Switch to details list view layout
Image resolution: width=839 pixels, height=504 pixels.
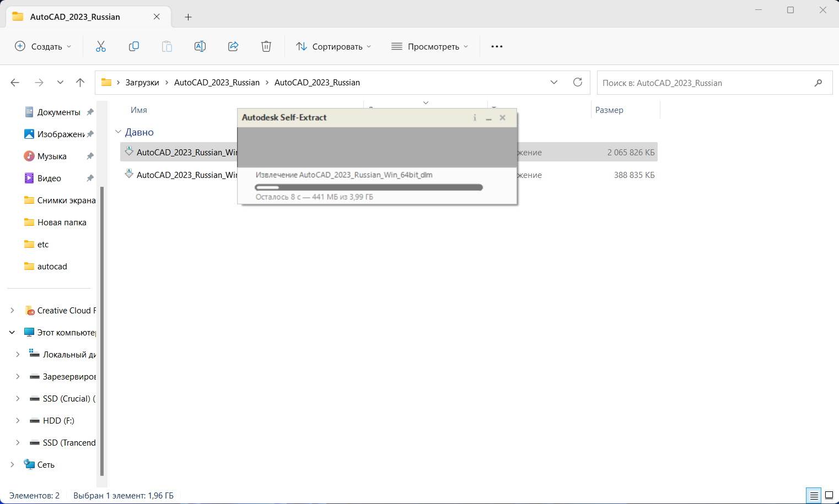tap(814, 496)
